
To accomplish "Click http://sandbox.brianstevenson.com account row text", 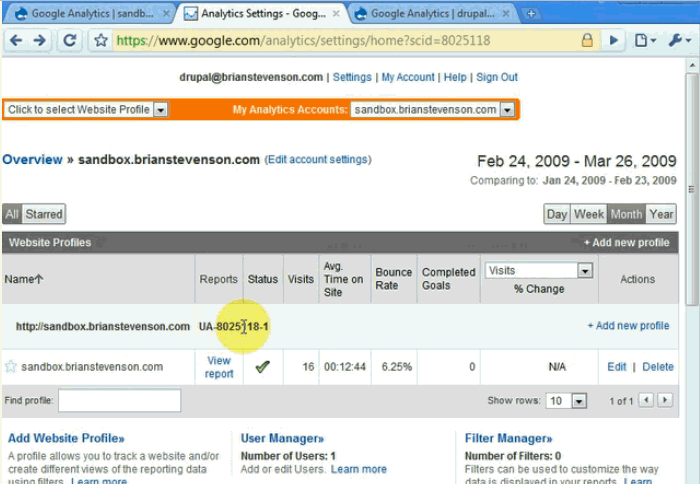I will tap(103, 326).
